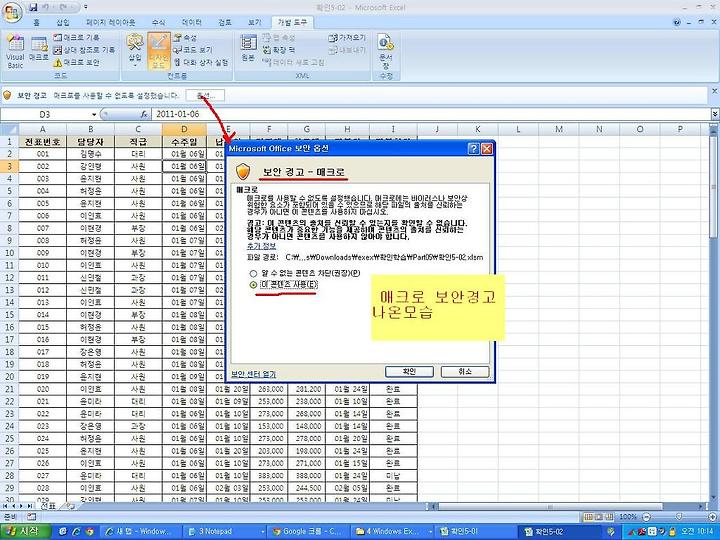720x540 pixels.
Task: Open 매크로 보안 (Macro Security) settings
Action: coord(76,62)
